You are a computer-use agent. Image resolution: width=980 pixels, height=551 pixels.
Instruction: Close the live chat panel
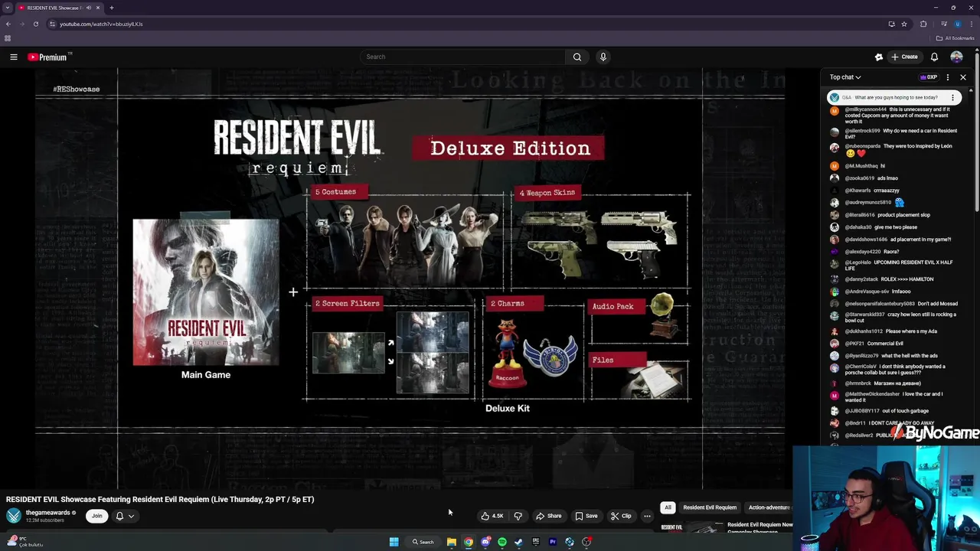coord(963,77)
